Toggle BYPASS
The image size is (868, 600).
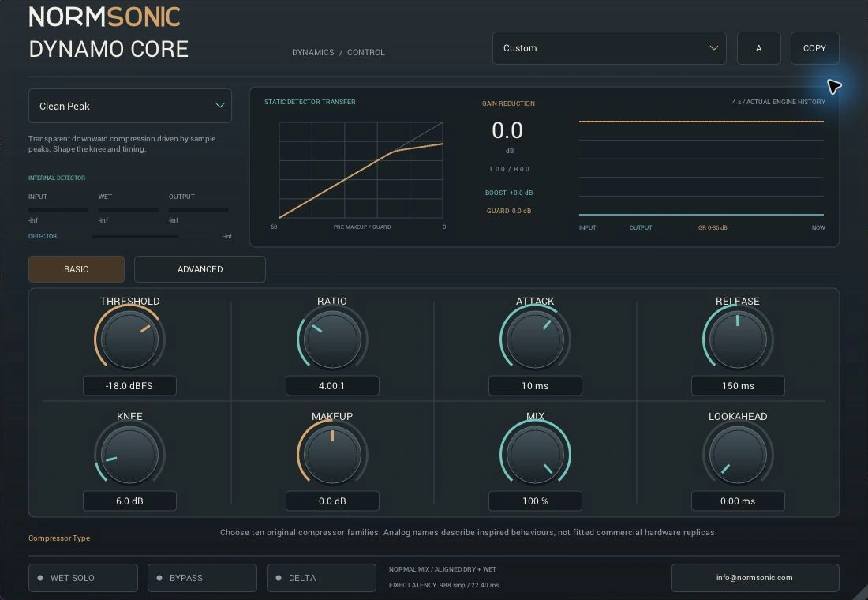coord(202,578)
